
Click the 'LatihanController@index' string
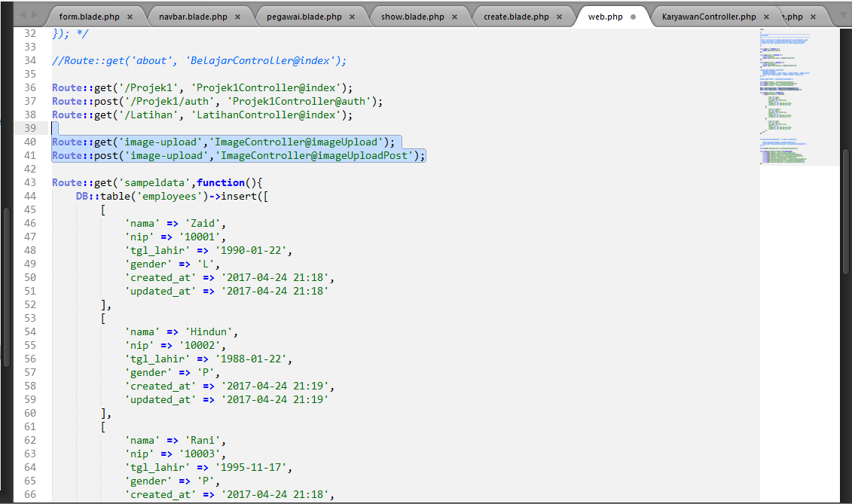(x=266, y=115)
